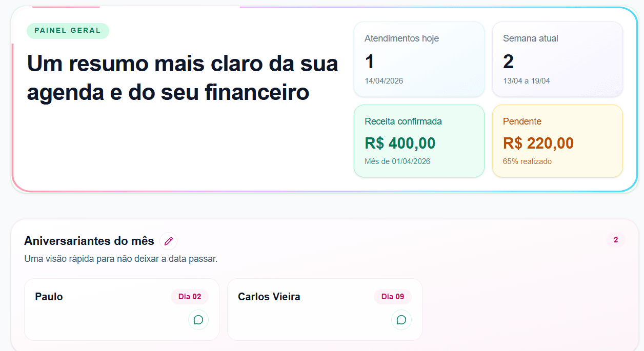Click the Mês de 01/04/2026 label
Screen dimensions: 644x351
coord(397,161)
